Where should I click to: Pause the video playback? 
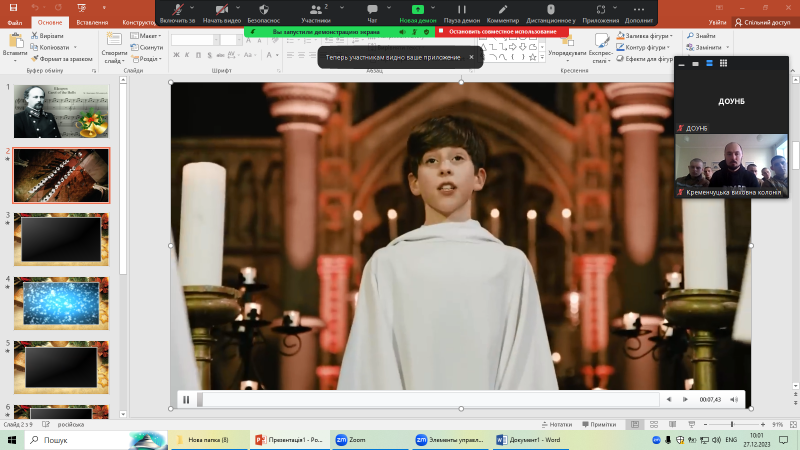[x=186, y=399]
